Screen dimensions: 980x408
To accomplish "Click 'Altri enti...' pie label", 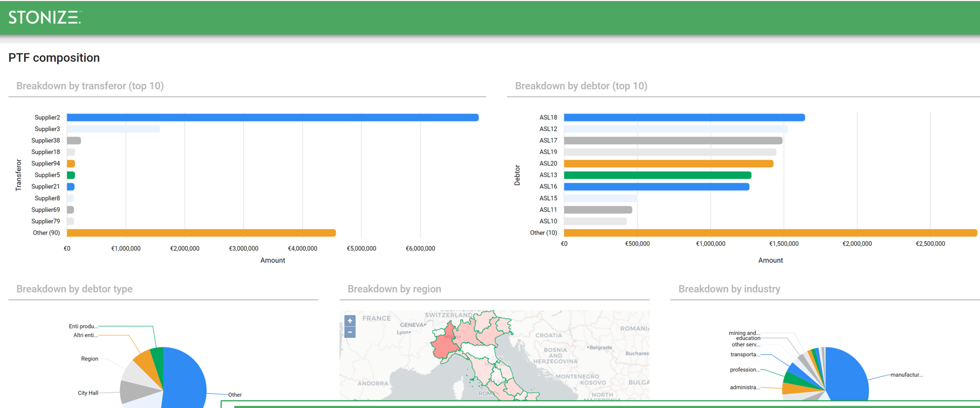I will click(x=86, y=335).
